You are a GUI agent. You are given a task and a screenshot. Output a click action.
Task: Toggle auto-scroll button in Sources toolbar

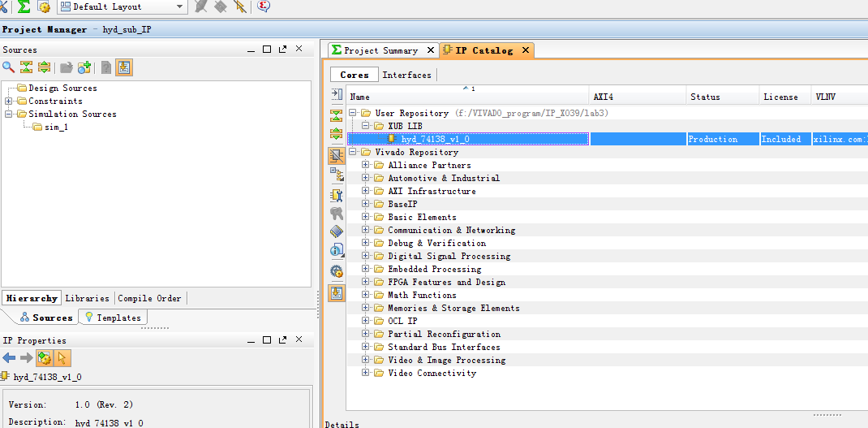click(123, 67)
